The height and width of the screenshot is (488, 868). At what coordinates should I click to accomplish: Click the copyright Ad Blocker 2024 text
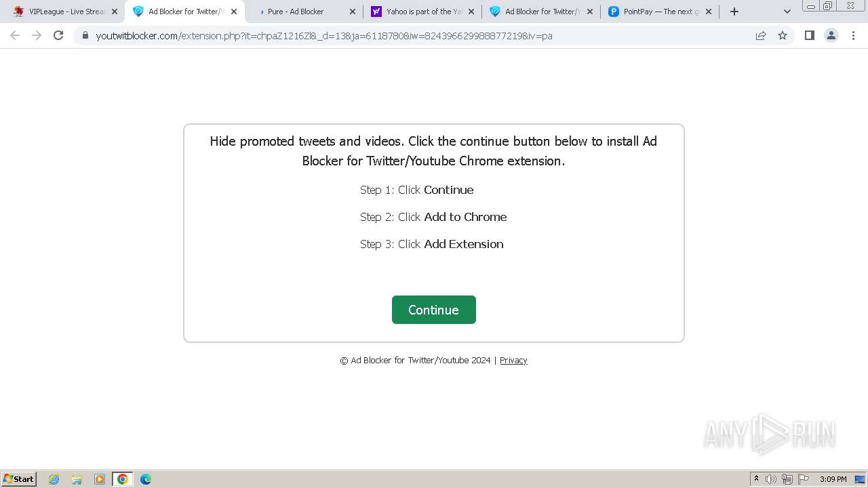[x=415, y=361]
